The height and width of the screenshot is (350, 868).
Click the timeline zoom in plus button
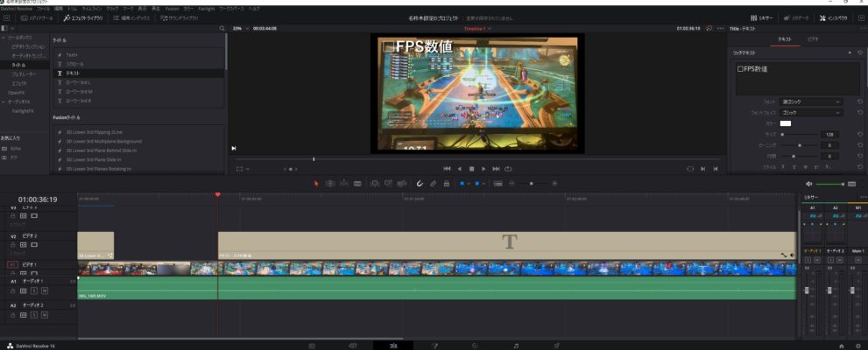(554, 184)
